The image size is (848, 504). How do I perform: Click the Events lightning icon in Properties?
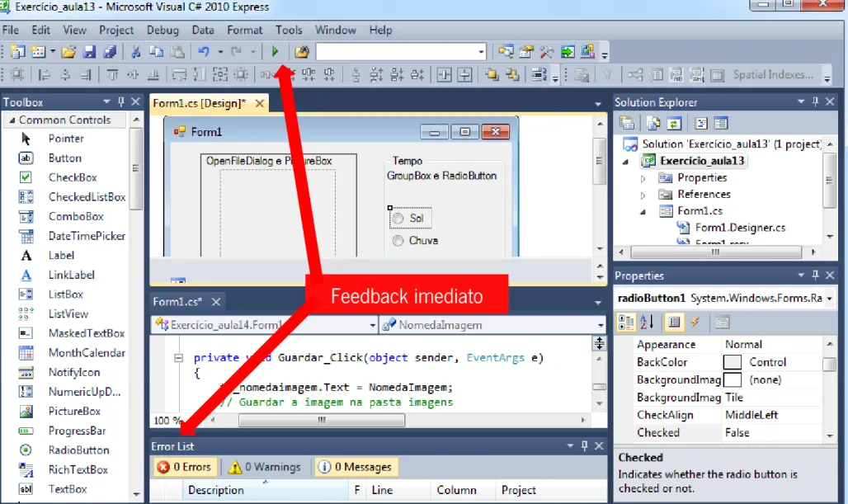(x=695, y=323)
